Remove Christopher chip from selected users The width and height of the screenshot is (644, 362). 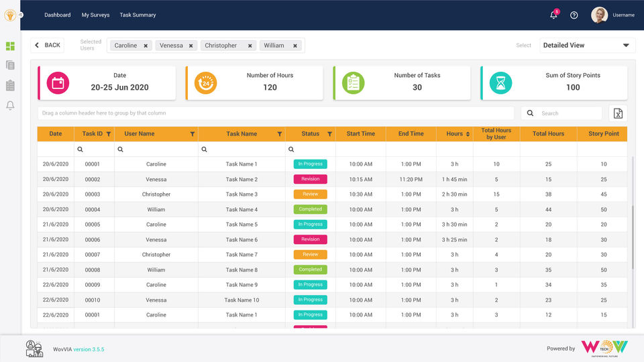[x=250, y=46]
